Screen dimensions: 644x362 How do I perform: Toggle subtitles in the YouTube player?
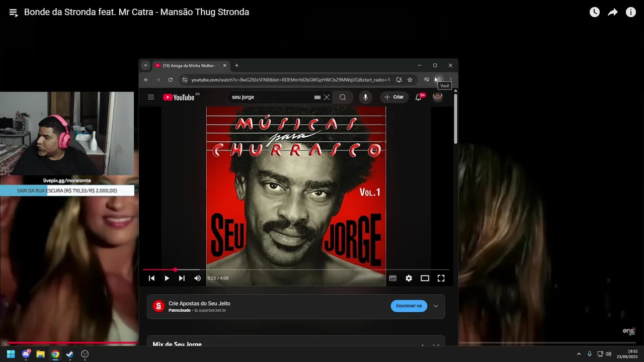point(393,278)
